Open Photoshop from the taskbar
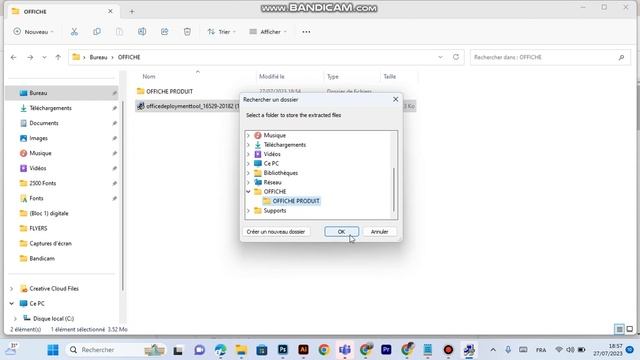Screen dimensions: 640x360 tap(282, 350)
